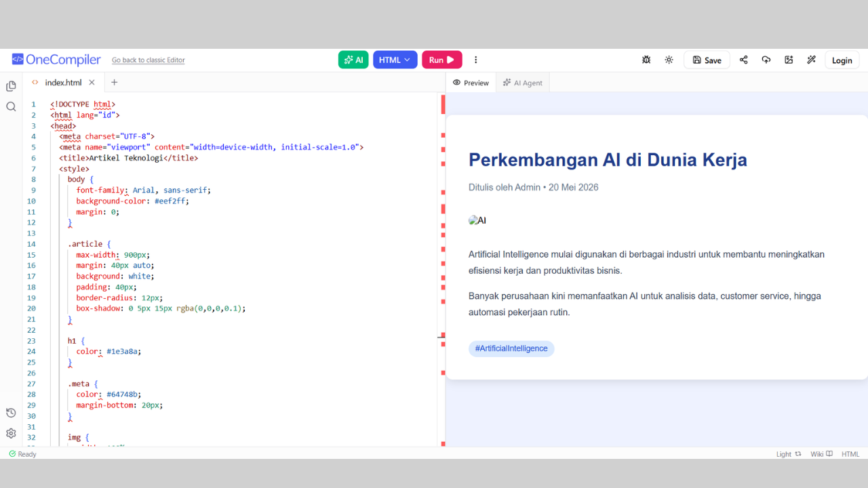Click the Login button
The height and width of the screenshot is (488, 868).
[842, 60]
